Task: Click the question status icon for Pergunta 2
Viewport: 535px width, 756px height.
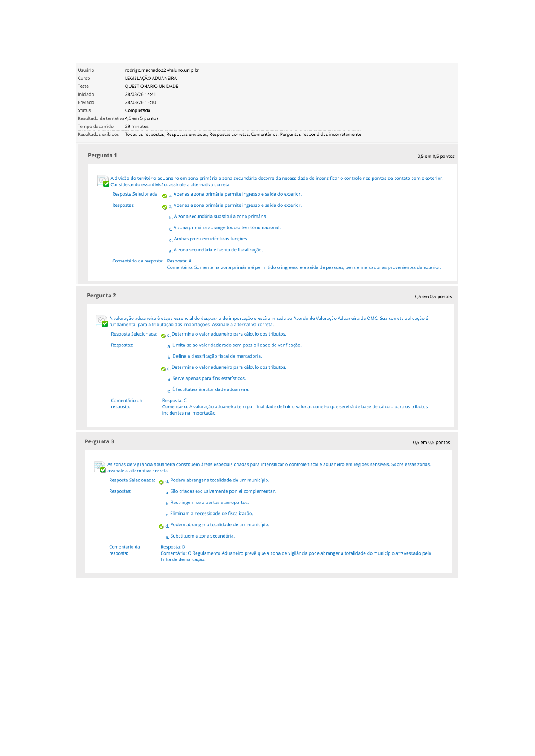Action: click(x=102, y=321)
